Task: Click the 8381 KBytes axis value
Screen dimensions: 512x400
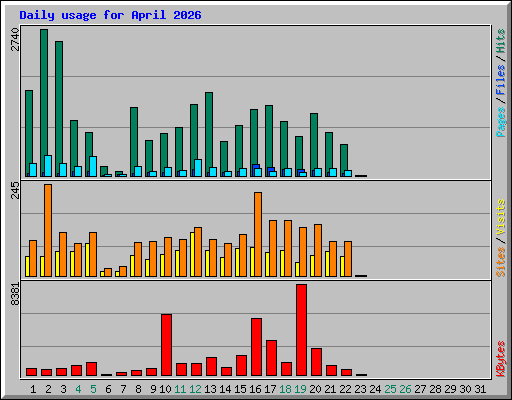Action: (15, 294)
